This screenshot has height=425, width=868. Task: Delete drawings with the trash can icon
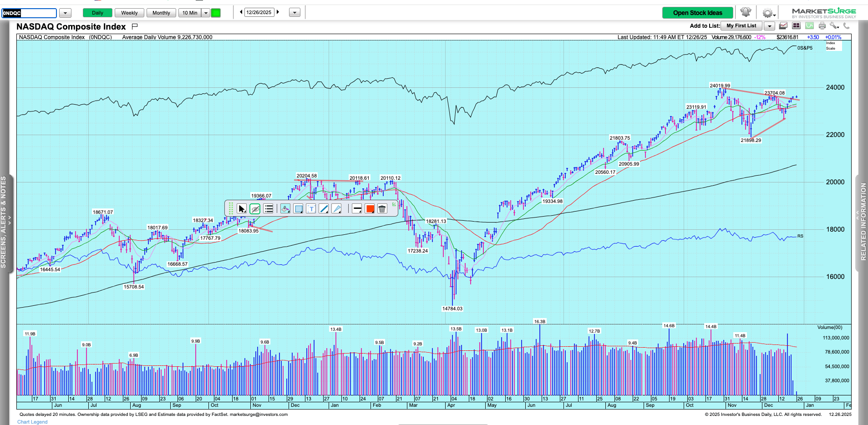(382, 209)
